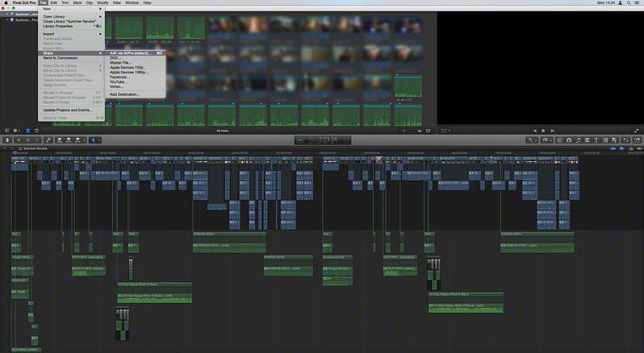Viewport: 644px width, 353px height.
Task: Click the Insert clip edit icon
Action: point(69,140)
